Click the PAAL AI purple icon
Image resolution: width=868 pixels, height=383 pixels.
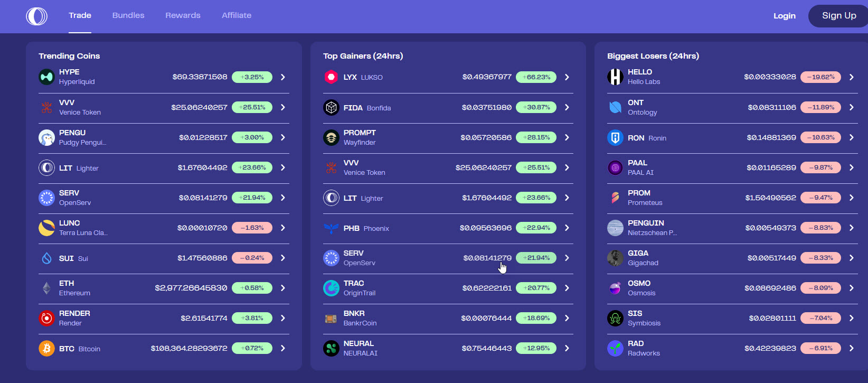coord(615,168)
